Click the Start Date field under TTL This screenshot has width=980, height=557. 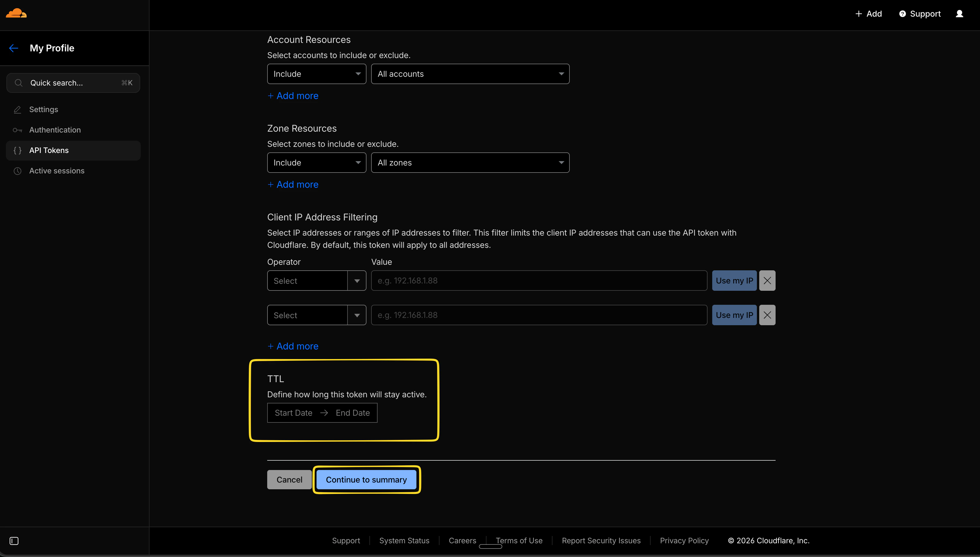[x=293, y=412]
